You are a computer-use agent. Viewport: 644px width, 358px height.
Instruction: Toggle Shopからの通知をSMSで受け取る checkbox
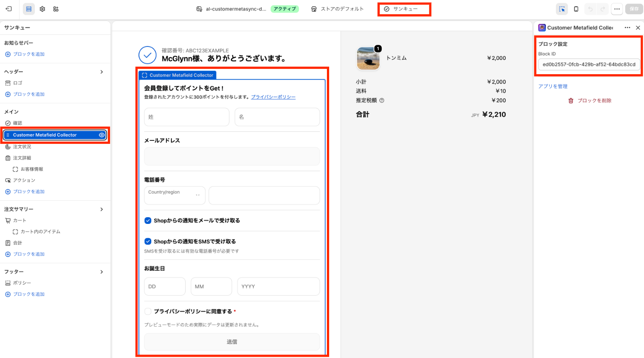click(x=148, y=241)
